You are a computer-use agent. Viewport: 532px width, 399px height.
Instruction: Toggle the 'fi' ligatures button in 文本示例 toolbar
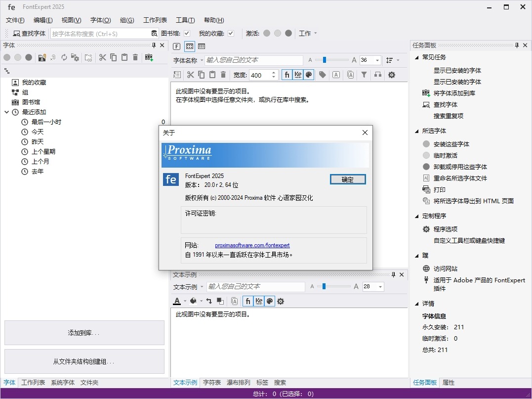[x=248, y=301]
